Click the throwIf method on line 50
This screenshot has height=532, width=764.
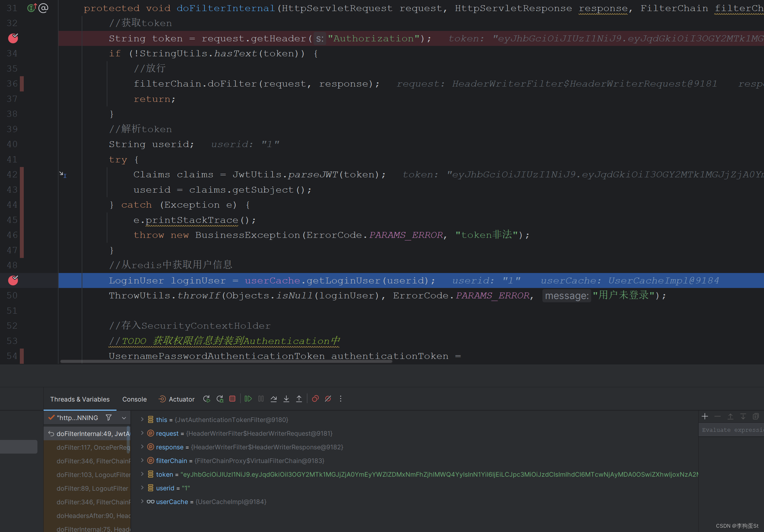pyautogui.click(x=199, y=295)
